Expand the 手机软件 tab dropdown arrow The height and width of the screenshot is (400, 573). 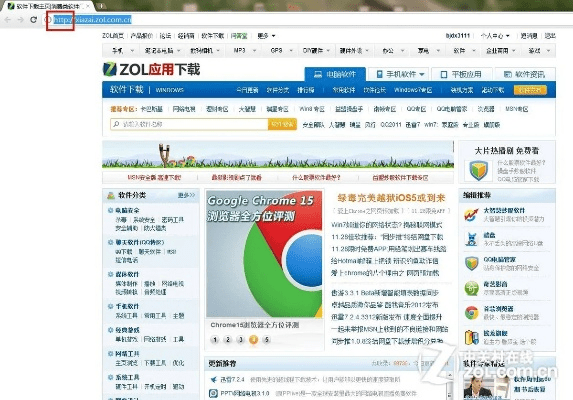422,75
